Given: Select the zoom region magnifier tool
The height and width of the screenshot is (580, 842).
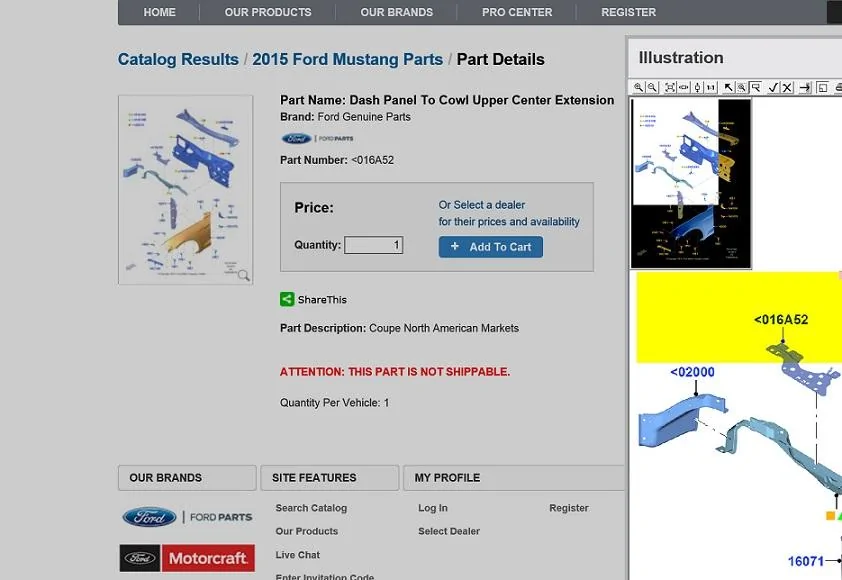Looking at the screenshot, I should tap(742, 87).
